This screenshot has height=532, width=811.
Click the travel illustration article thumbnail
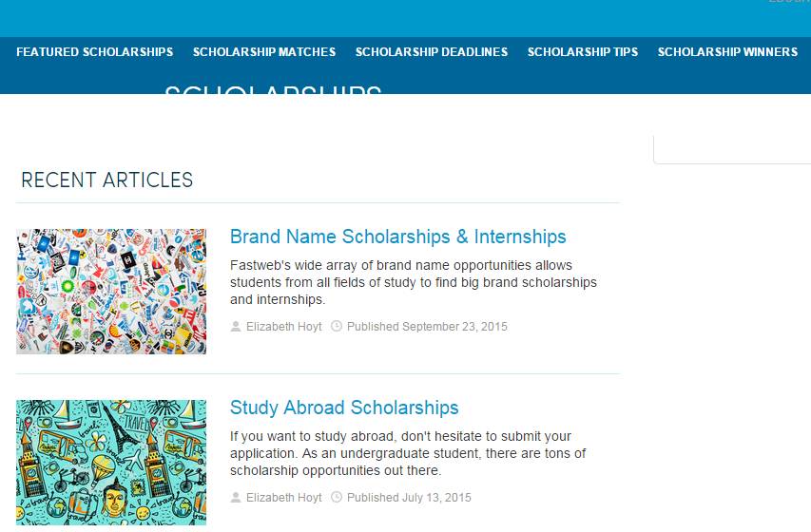[x=111, y=462]
